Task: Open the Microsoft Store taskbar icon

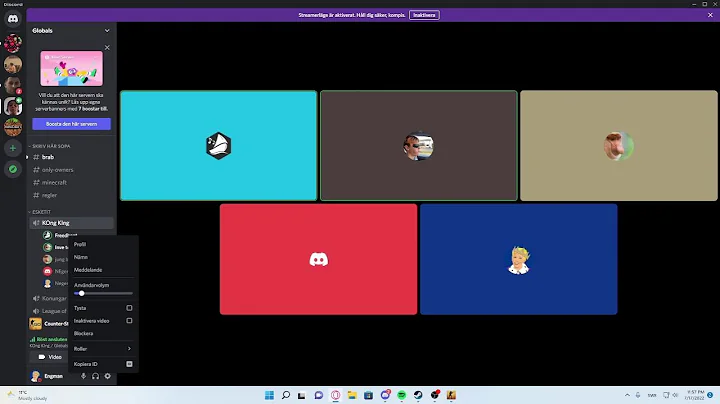Action: click(x=368, y=395)
